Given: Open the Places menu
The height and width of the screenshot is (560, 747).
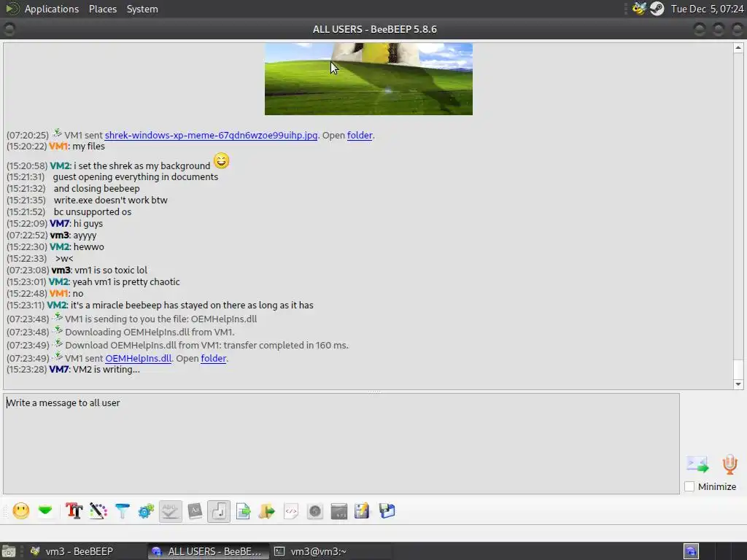Looking at the screenshot, I should (x=103, y=9).
